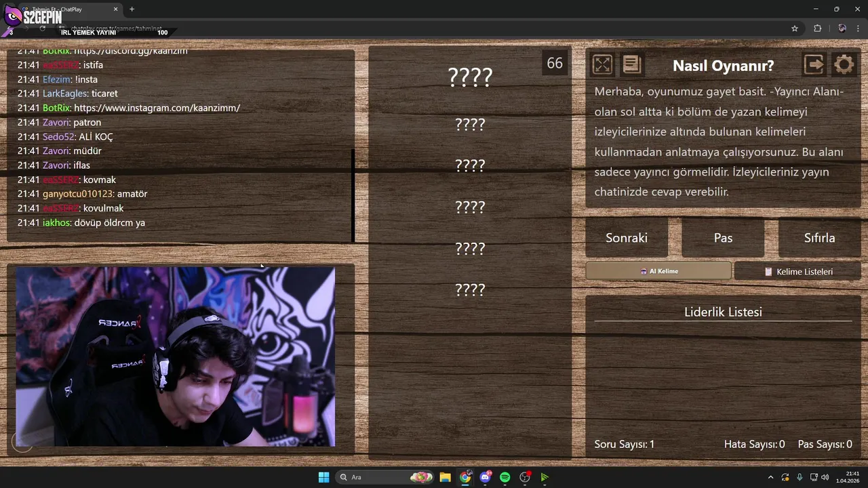Image resolution: width=868 pixels, height=488 pixels.
Task: Close the ChatPlay browser tab
Action: [115, 9]
